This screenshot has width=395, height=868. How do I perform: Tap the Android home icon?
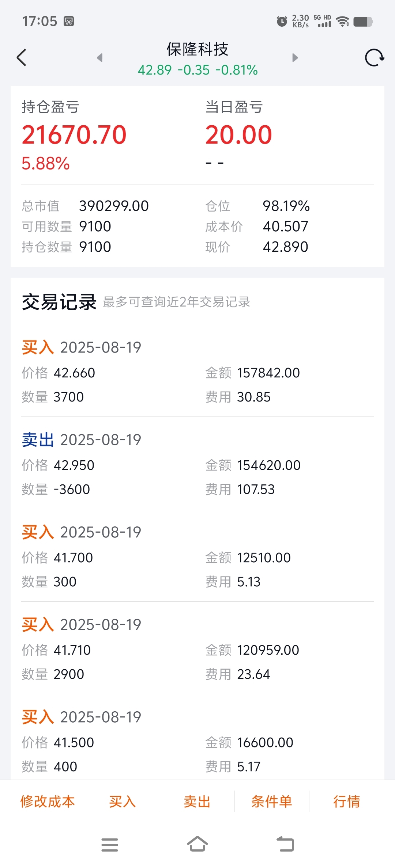[197, 844]
